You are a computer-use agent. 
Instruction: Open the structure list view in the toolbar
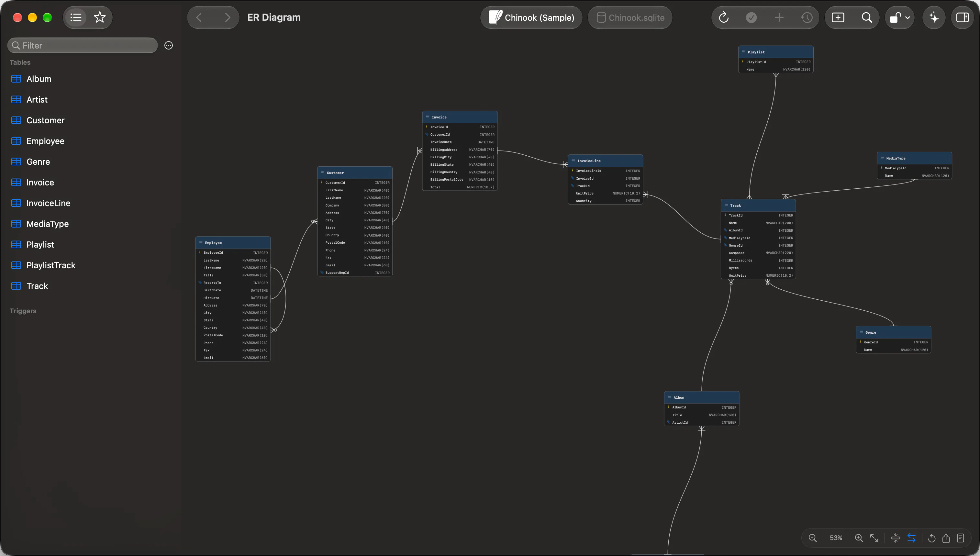coord(76,17)
